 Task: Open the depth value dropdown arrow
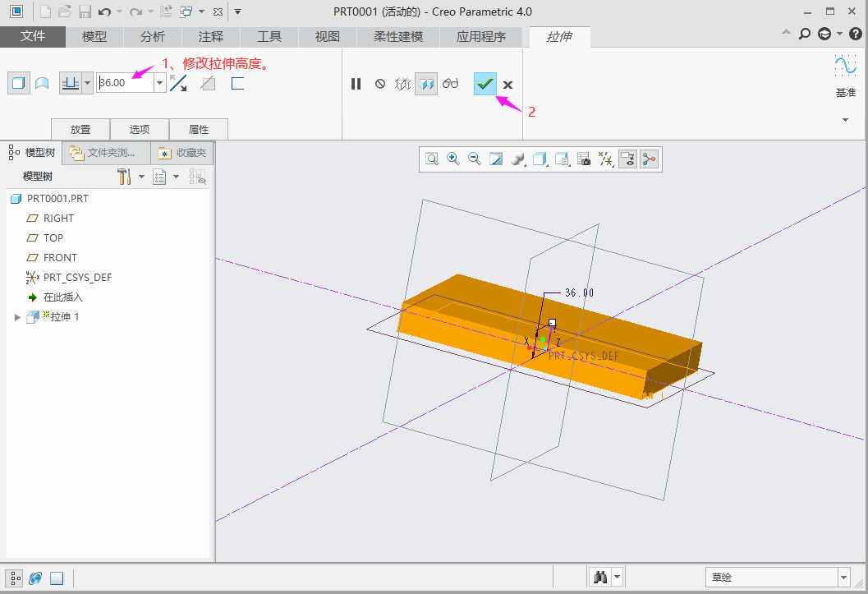[x=159, y=83]
